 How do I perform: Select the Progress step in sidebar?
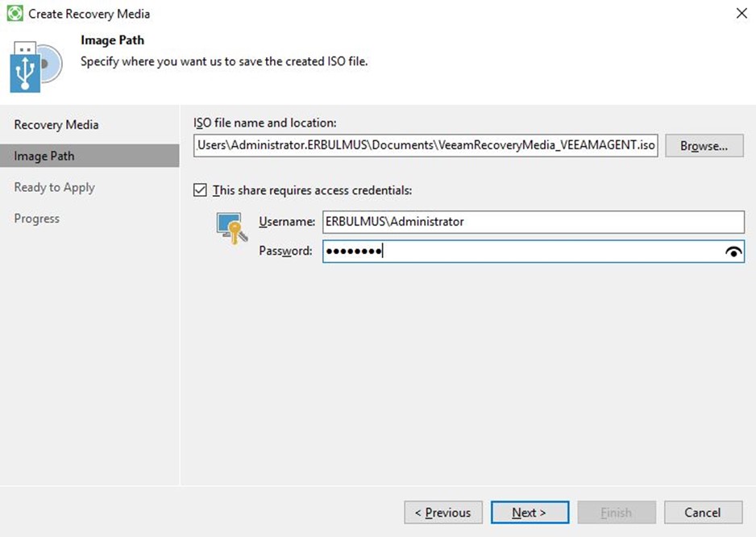[36, 219]
